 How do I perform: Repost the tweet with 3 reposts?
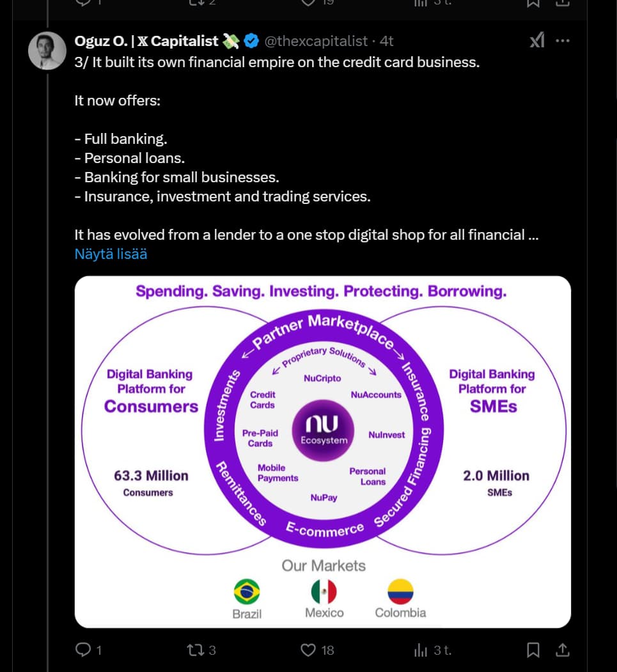194,650
